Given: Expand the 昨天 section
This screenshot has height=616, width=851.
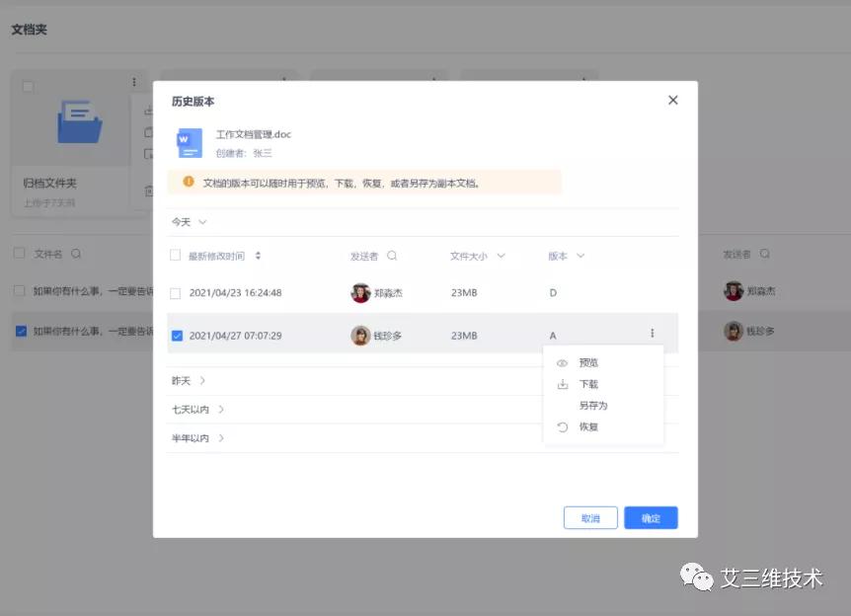Looking at the screenshot, I should coord(186,380).
